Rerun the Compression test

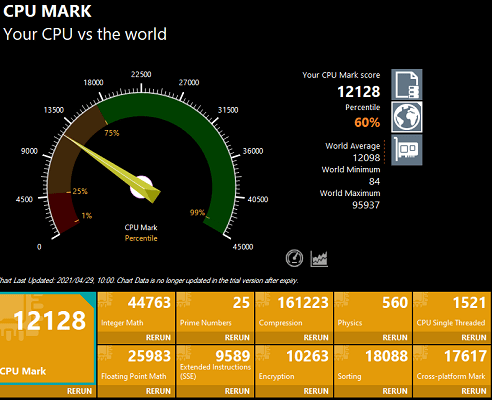click(316, 337)
